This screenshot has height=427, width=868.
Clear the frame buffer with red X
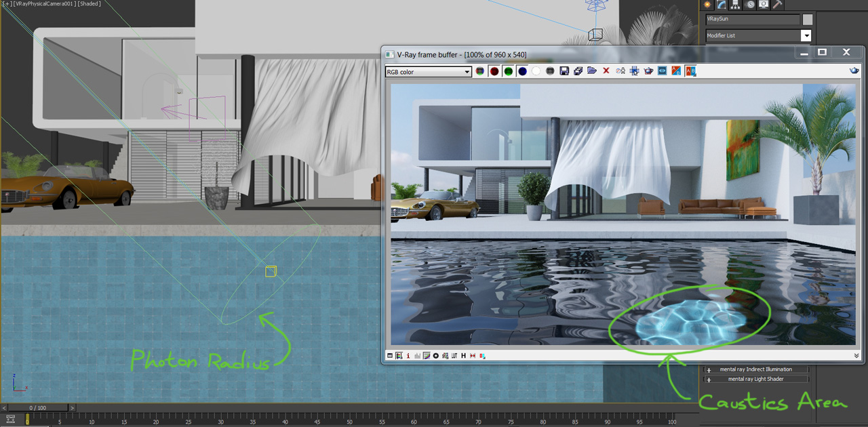tap(606, 71)
